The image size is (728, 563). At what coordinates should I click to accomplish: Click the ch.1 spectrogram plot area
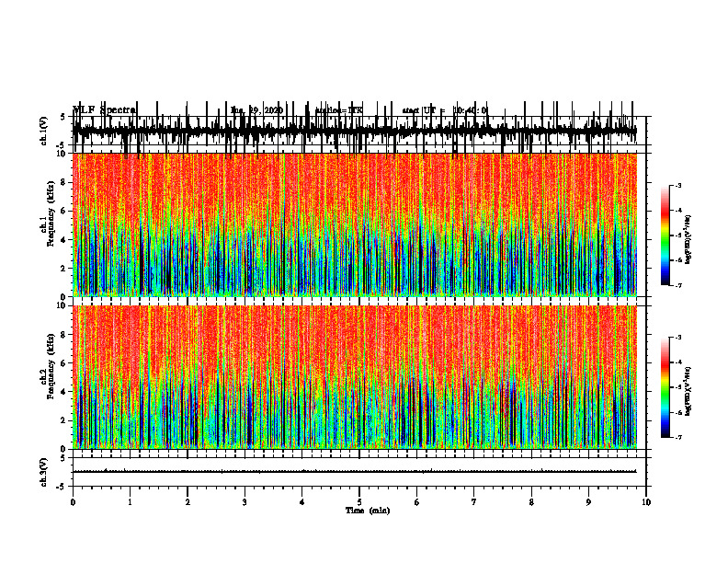355,224
